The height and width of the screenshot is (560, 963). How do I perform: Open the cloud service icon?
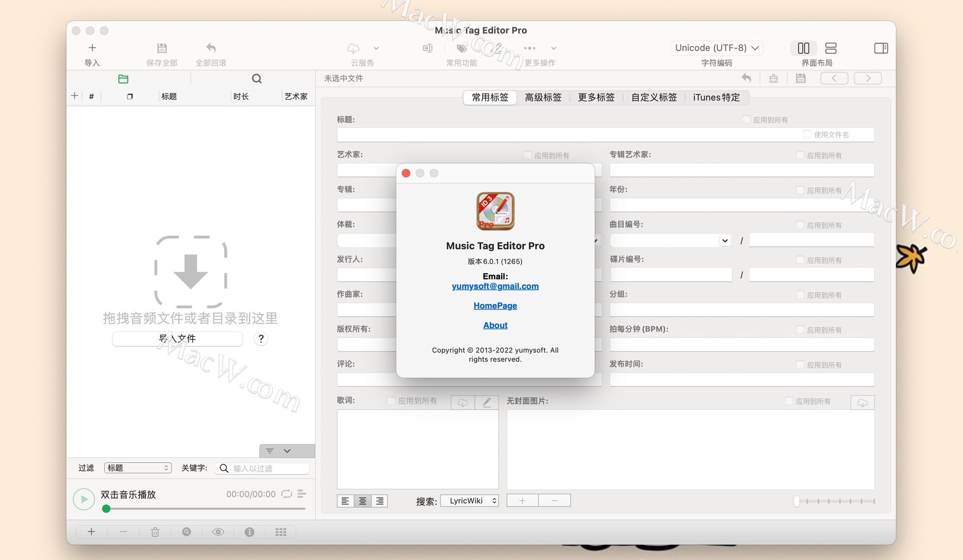pyautogui.click(x=354, y=48)
